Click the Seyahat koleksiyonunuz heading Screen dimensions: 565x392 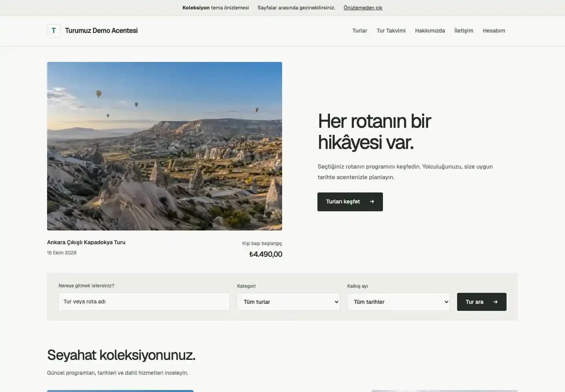(x=121, y=355)
